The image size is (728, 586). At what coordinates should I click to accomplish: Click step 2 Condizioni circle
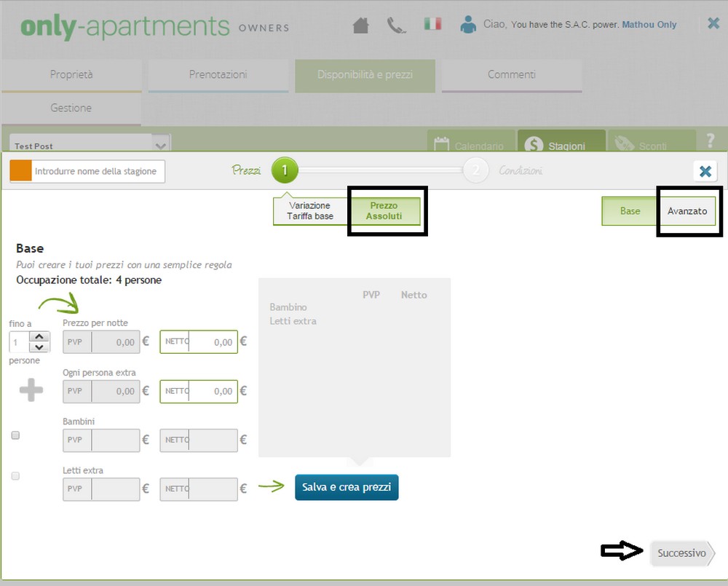coord(476,171)
